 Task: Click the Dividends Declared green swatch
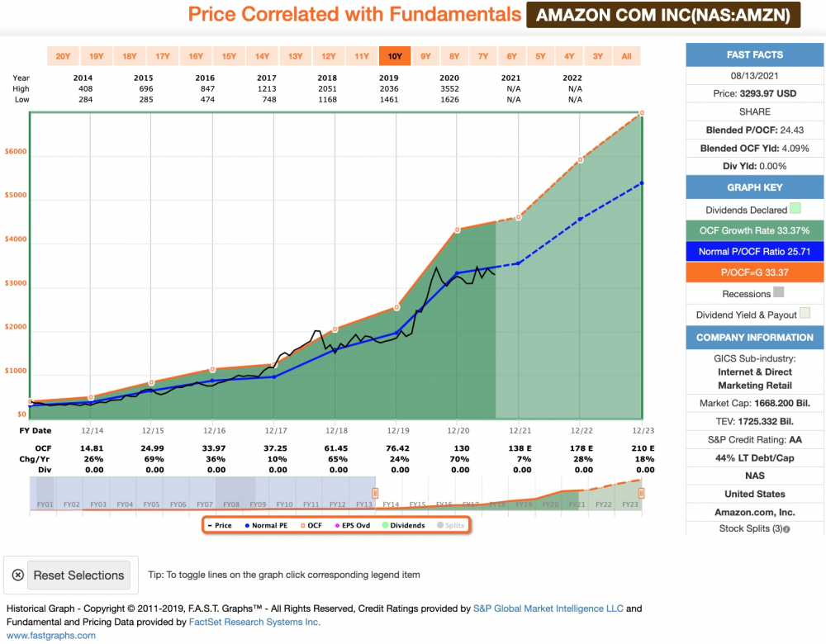pyautogui.click(x=795, y=209)
